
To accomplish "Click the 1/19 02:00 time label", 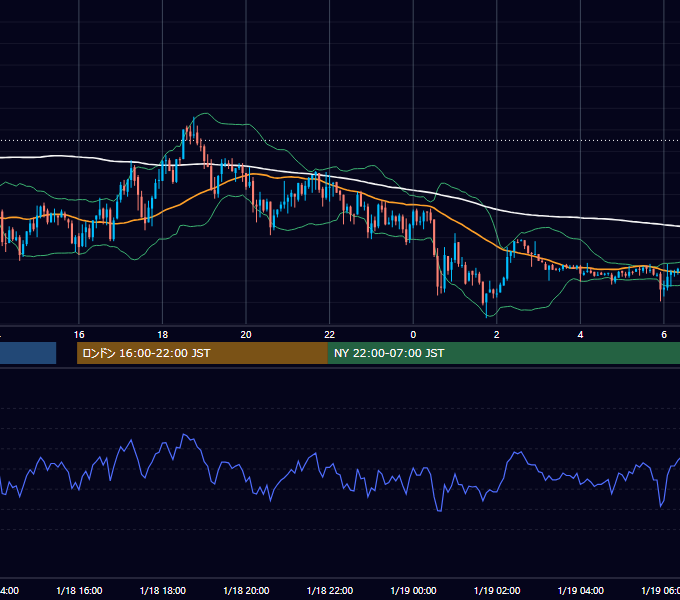I will 497,590.
